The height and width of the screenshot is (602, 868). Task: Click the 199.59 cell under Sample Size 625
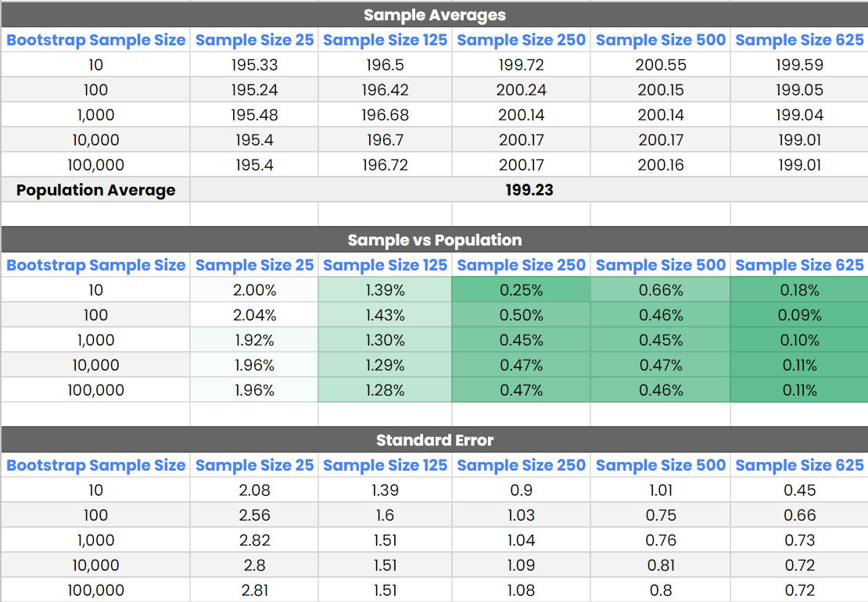coord(799,65)
